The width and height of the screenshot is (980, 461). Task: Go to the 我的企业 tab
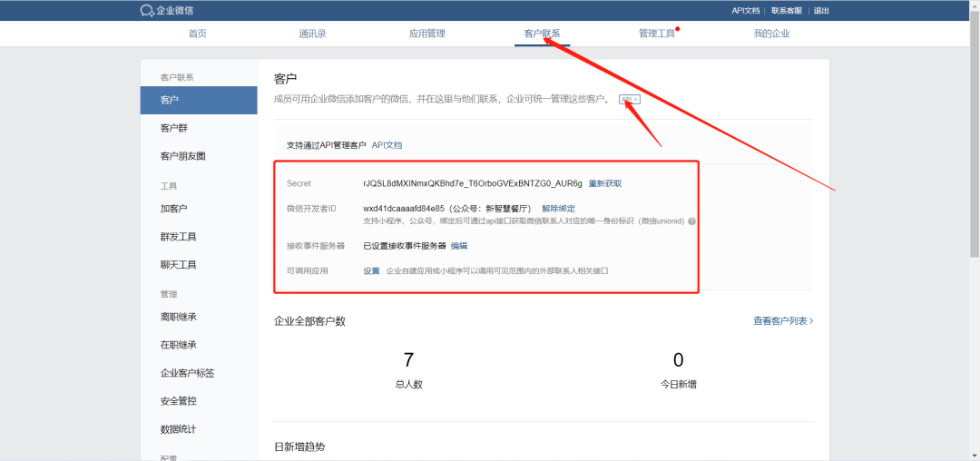click(772, 34)
